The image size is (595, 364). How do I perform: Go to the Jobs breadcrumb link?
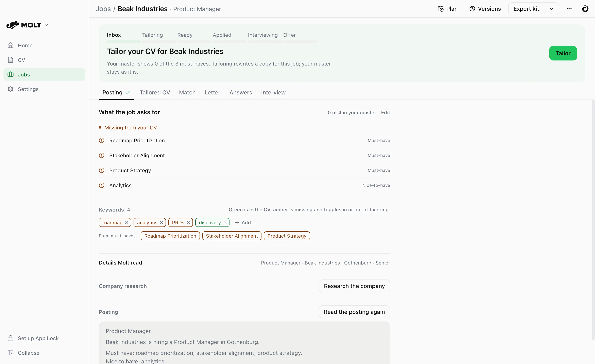click(103, 9)
